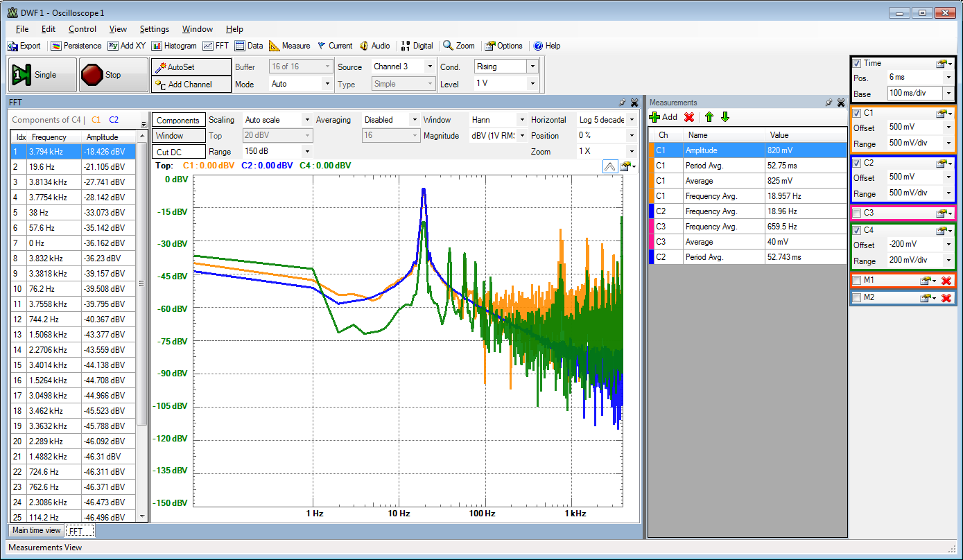
Task: Open the Time Base 100 ms/div dropdown
Action: coord(948,93)
